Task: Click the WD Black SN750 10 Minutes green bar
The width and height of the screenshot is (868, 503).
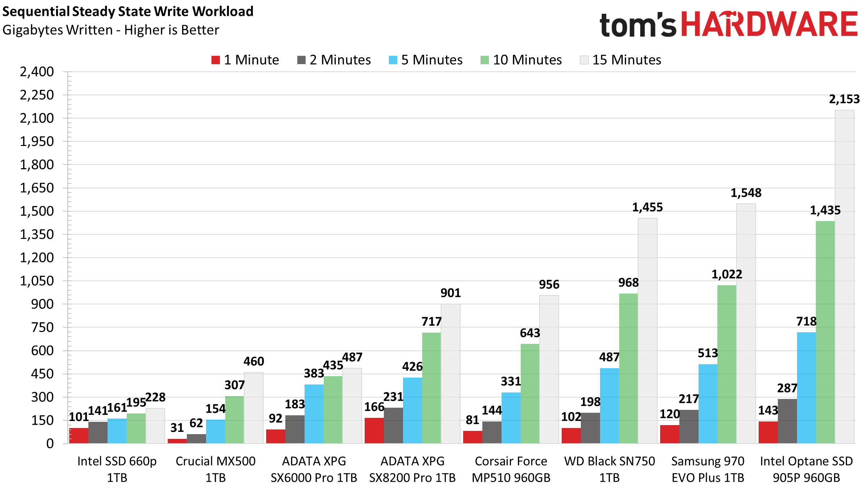Action: click(x=628, y=368)
